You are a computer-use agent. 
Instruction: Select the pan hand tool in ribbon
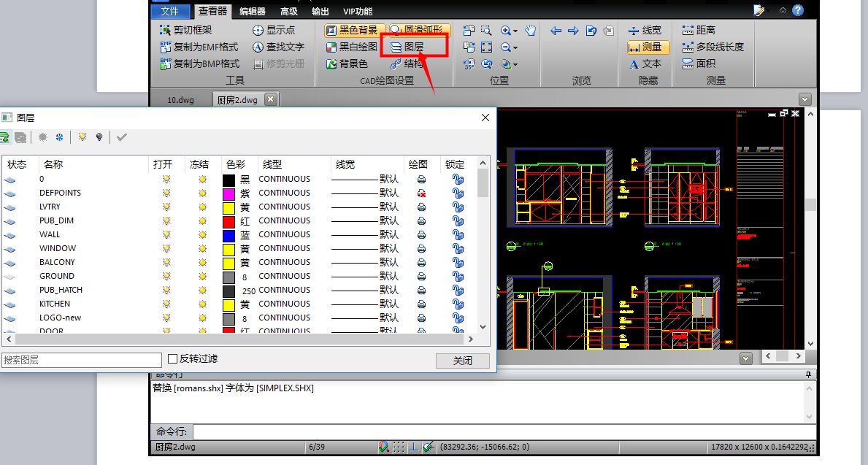pyautogui.click(x=531, y=31)
